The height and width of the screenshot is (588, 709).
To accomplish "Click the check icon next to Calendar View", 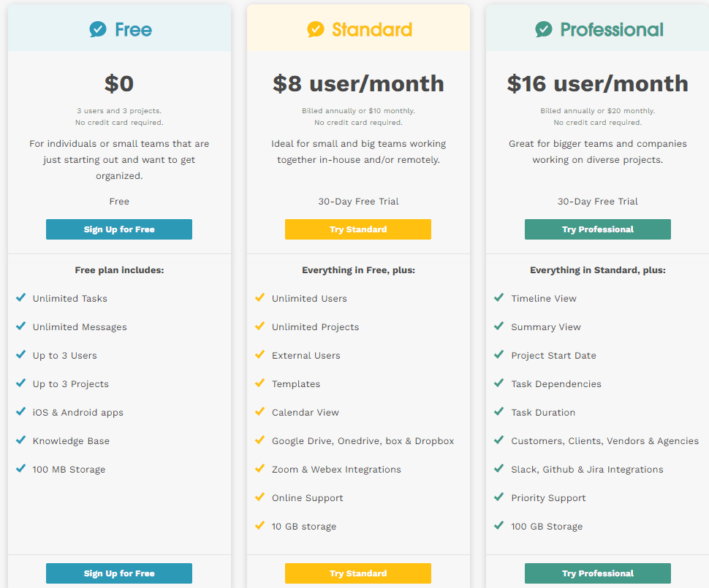I will point(259,411).
